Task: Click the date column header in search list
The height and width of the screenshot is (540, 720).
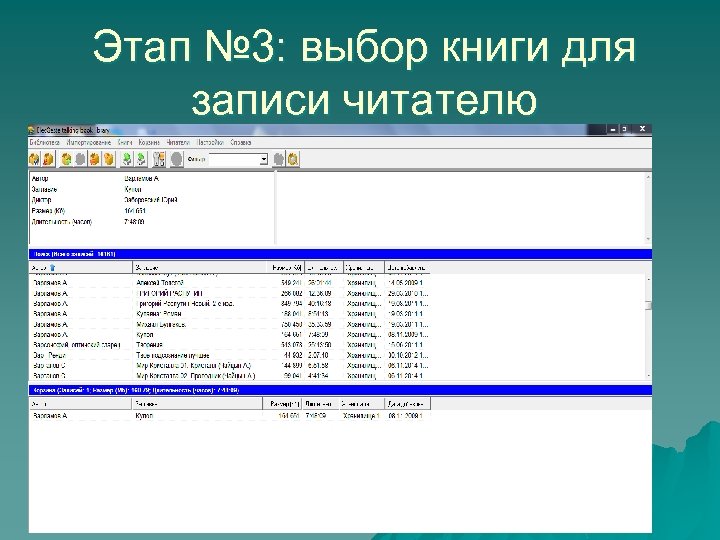Action: point(407,267)
